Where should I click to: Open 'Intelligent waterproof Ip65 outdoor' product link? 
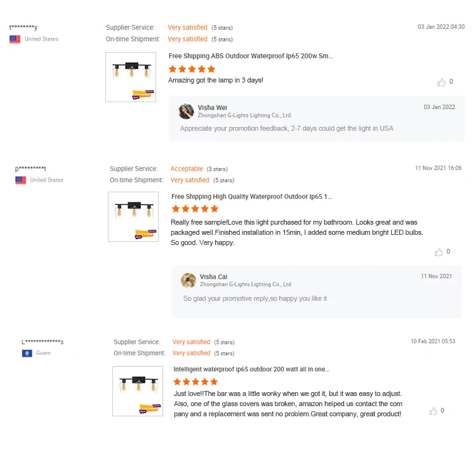point(251,369)
